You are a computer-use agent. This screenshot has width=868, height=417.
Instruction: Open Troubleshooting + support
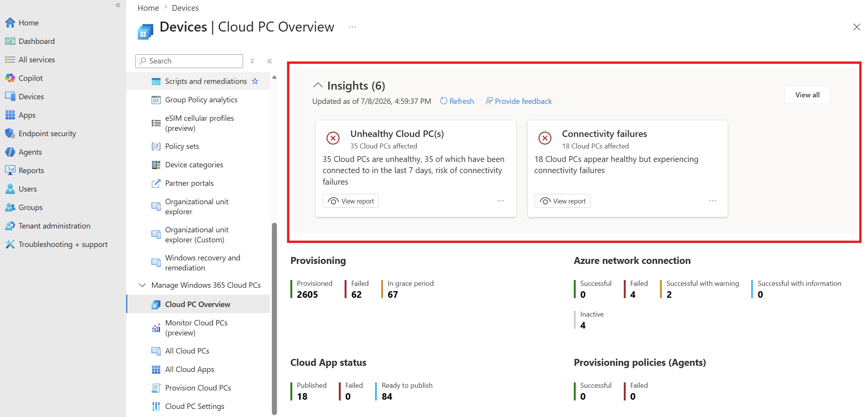coord(56,244)
